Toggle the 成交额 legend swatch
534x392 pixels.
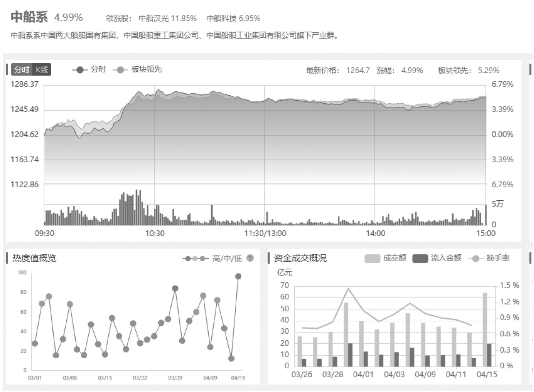point(385,258)
